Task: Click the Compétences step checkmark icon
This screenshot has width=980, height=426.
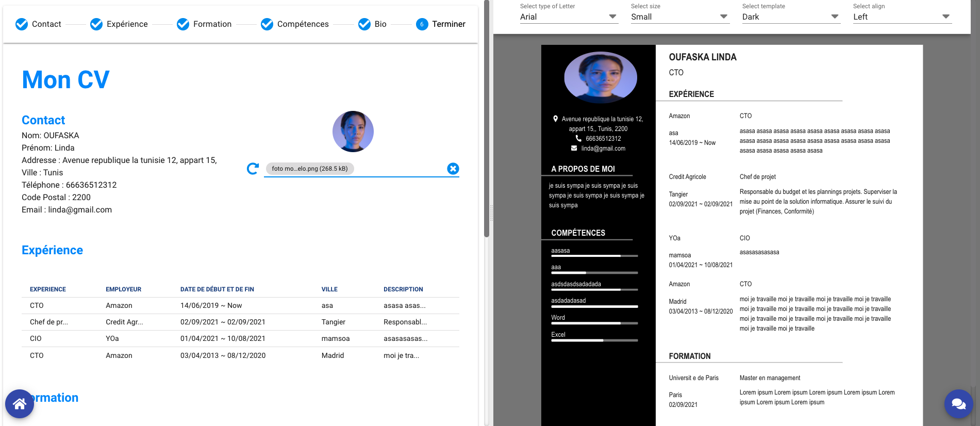Action: [x=267, y=24]
